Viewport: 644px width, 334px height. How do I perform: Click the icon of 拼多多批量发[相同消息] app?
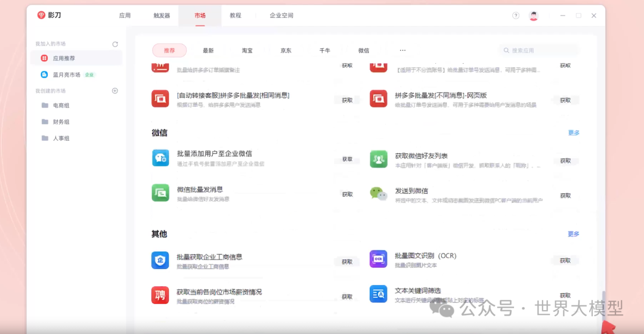[x=160, y=98]
